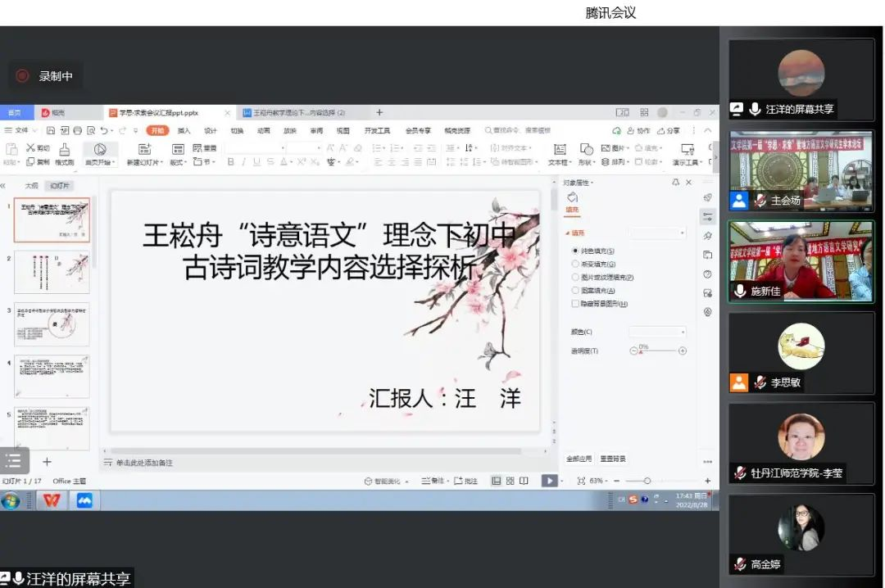Switch to slide sorter view icon
Screen dimensions: 885x588
point(510,481)
